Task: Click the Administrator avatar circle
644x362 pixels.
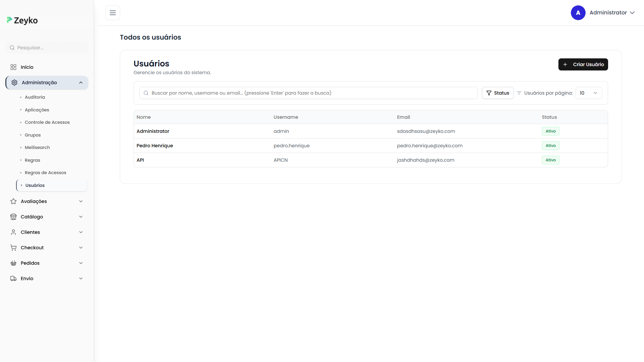Action: click(x=578, y=13)
